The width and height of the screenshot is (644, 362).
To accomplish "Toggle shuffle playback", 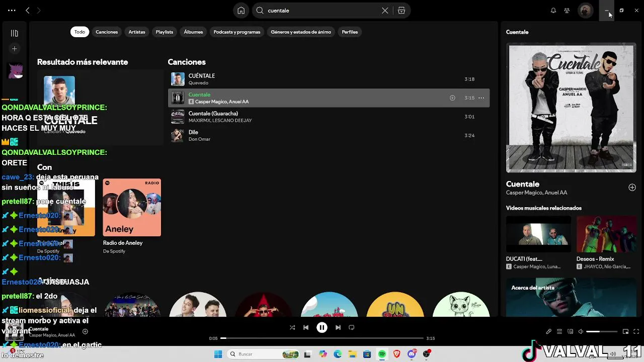I will (x=292, y=327).
